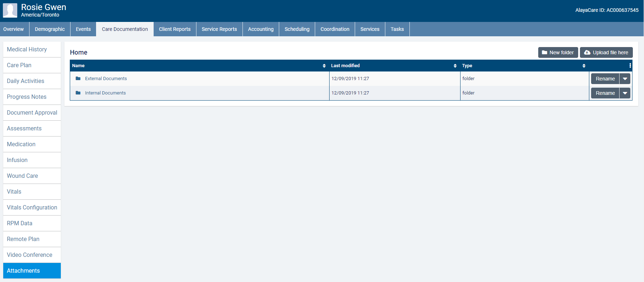644x282 pixels.
Task: Rename the External Documents folder
Action: click(x=605, y=79)
